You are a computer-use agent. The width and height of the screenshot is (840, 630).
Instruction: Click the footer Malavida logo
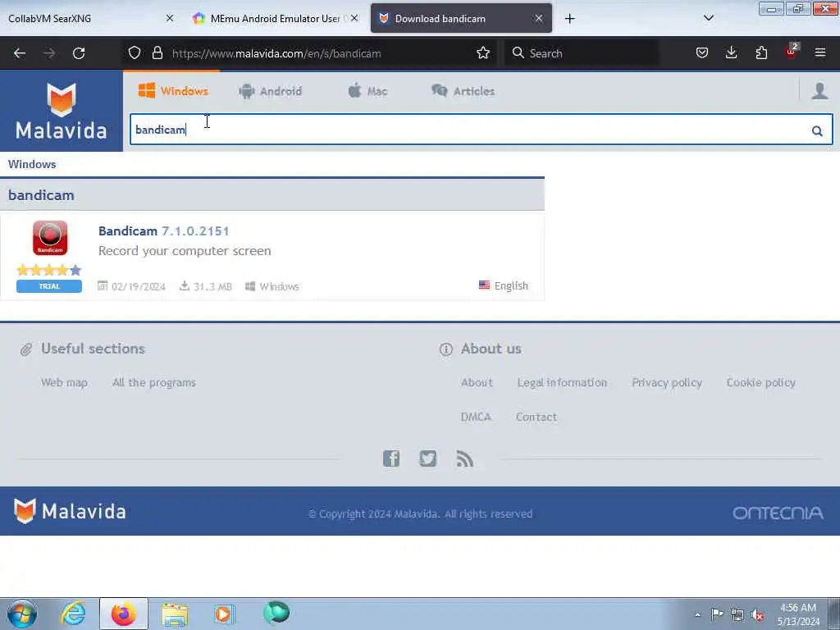[x=70, y=511]
